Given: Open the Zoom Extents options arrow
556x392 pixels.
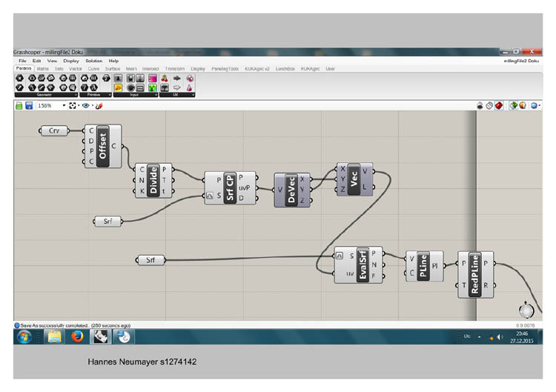Looking at the screenshot, I should click(x=79, y=106).
